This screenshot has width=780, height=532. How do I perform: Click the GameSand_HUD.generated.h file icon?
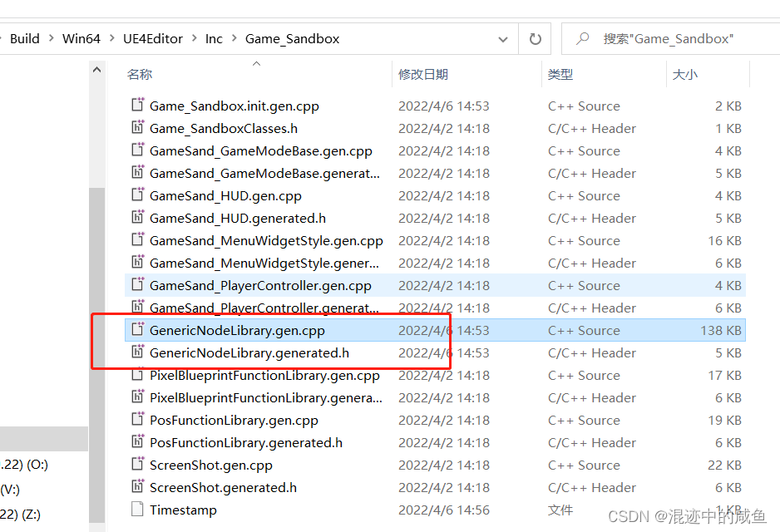coord(137,217)
